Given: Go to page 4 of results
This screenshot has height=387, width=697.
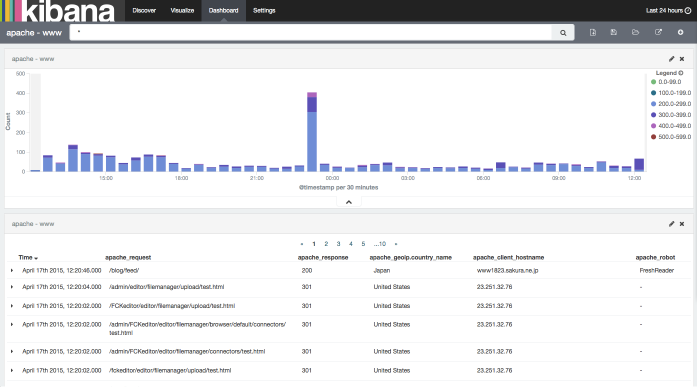Looking at the screenshot, I should point(351,244).
